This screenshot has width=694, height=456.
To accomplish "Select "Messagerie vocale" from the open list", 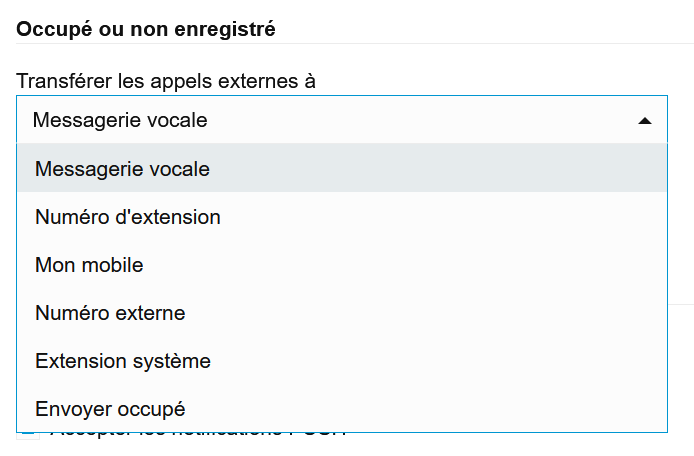I will pyautogui.click(x=122, y=169).
